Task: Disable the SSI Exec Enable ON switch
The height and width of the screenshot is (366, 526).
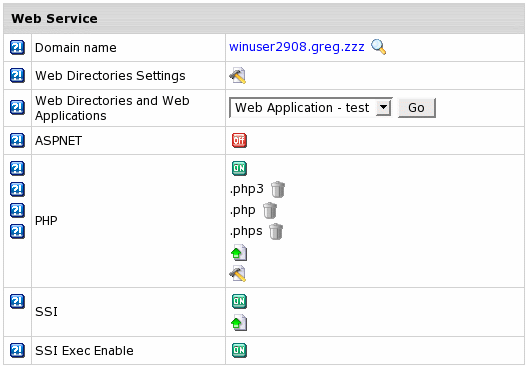Action: click(x=239, y=350)
